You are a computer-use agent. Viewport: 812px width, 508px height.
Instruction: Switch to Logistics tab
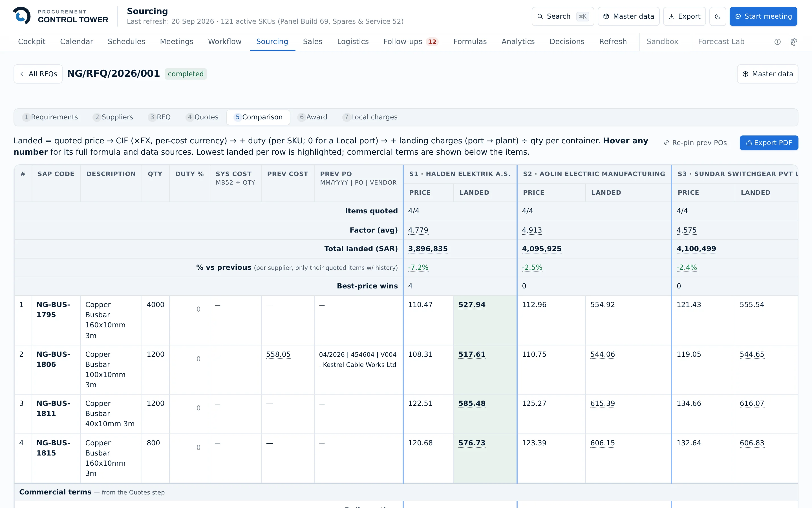(x=353, y=42)
